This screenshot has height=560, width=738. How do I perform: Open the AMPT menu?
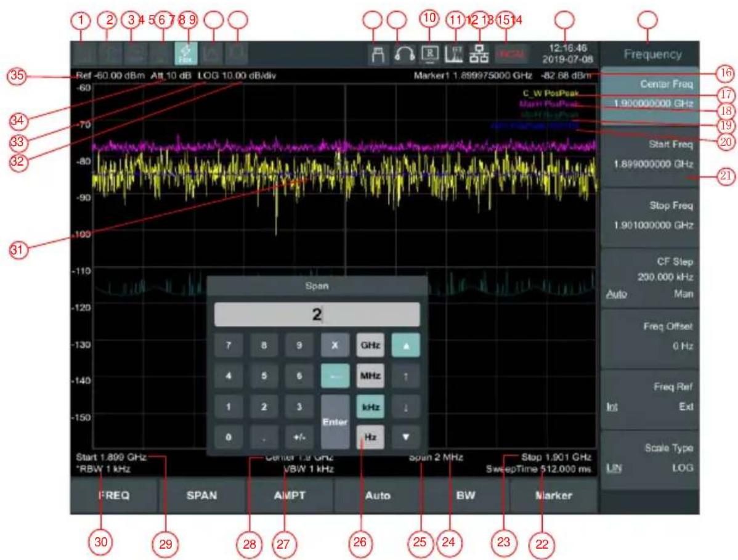point(290,495)
